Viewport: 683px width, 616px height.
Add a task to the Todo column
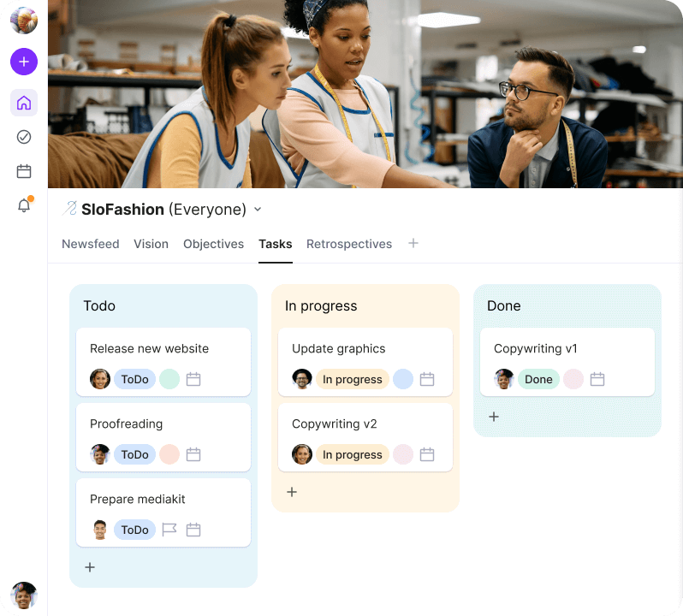90,567
